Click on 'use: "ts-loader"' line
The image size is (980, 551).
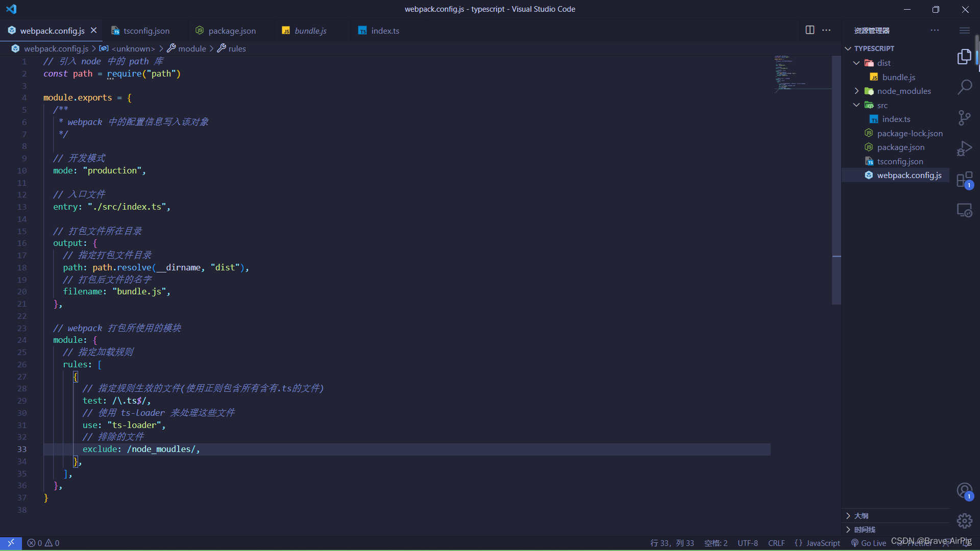point(124,425)
